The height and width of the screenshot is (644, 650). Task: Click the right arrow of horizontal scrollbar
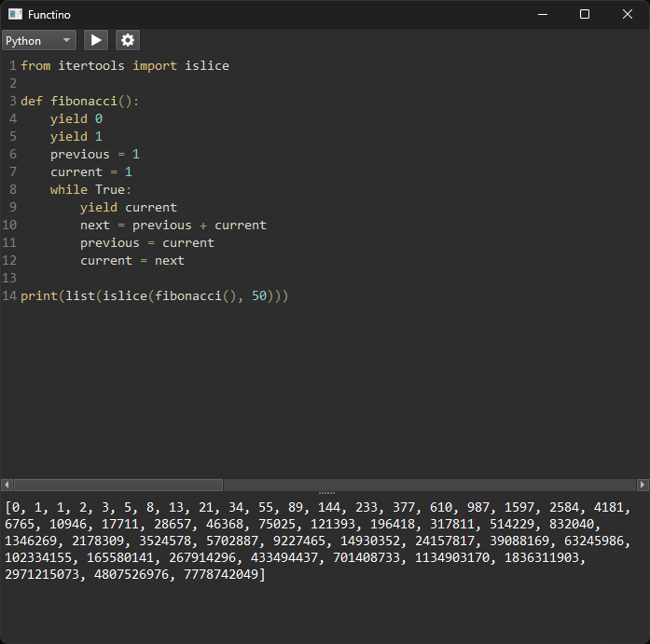click(643, 484)
